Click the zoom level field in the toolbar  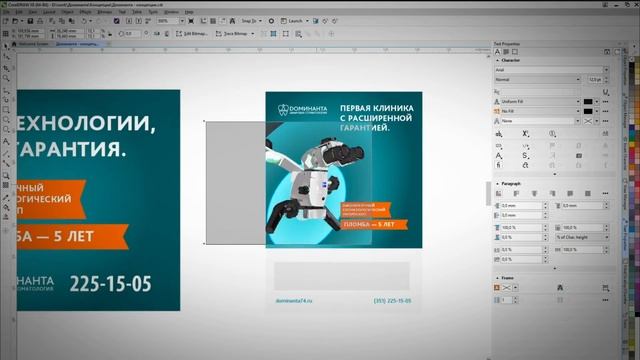167,21
